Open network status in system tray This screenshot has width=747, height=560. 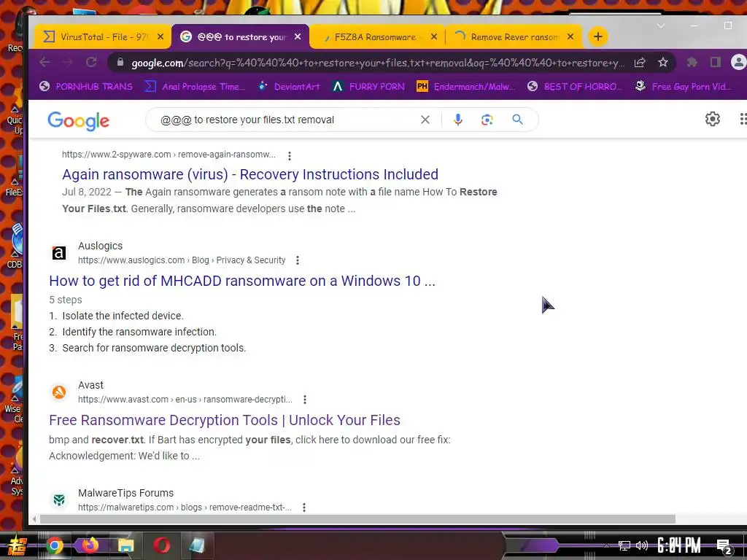point(624,545)
